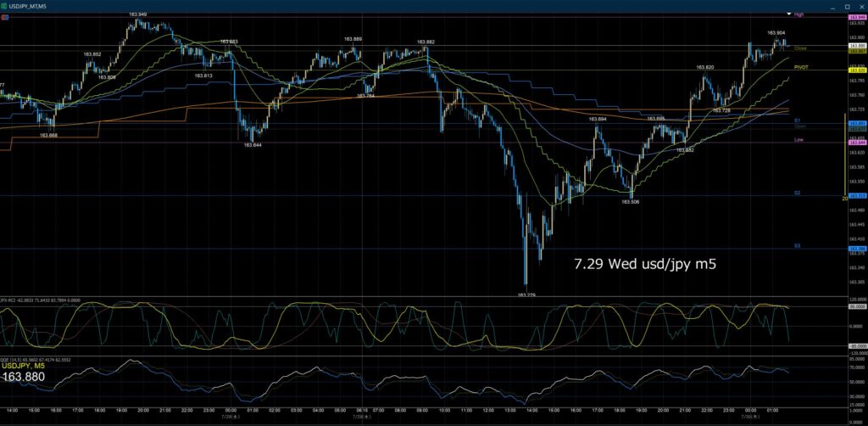Image resolution: width=868 pixels, height=426 pixels.
Task: Click the 163.694 swing high label
Action: coord(598,119)
